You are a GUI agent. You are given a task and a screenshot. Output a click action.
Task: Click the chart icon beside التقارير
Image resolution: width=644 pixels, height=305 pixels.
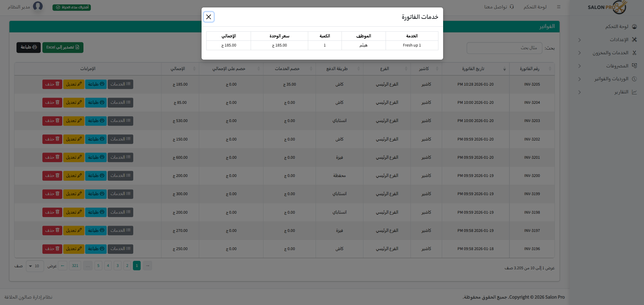click(x=635, y=92)
